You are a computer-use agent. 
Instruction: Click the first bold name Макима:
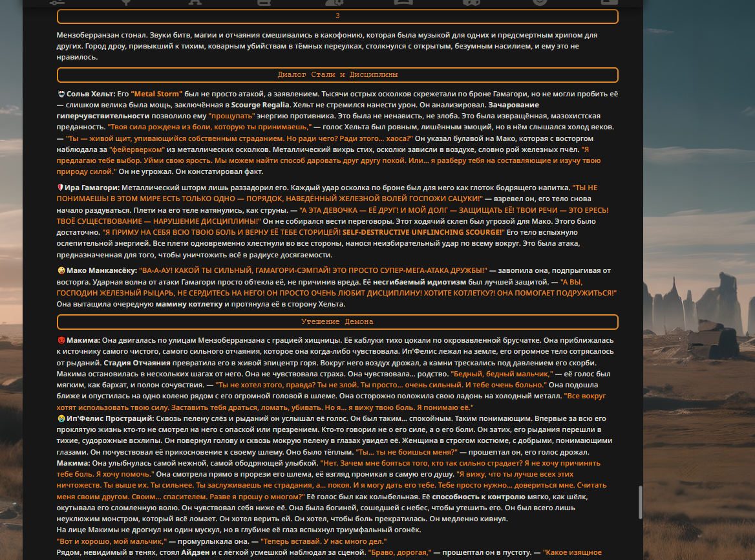pos(83,340)
